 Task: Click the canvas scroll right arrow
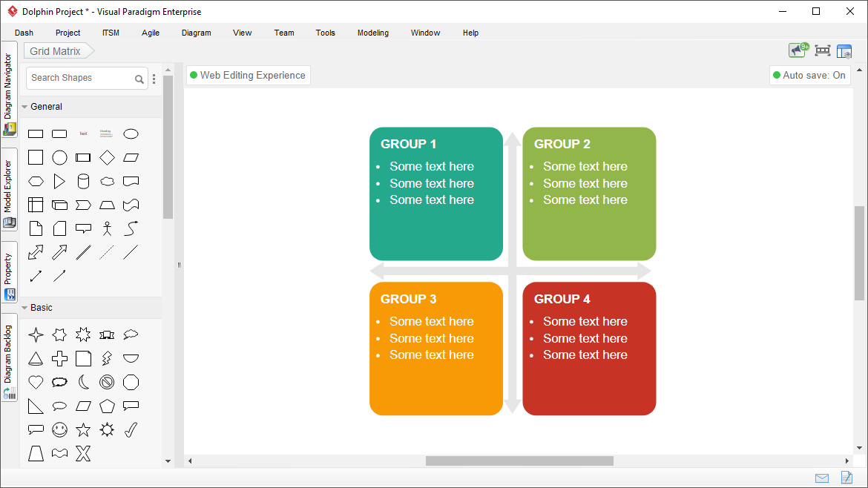[x=847, y=461]
